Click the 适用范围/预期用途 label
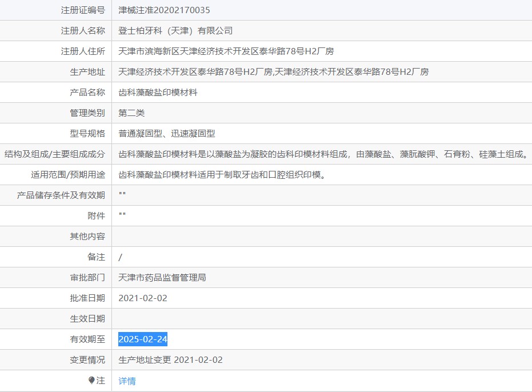The height and width of the screenshot is (392, 532). pos(68,175)
